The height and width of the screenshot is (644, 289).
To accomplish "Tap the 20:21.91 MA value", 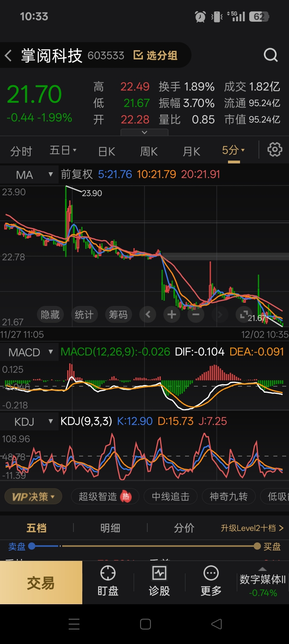I will pyautogui.click(x=200, y=174).
